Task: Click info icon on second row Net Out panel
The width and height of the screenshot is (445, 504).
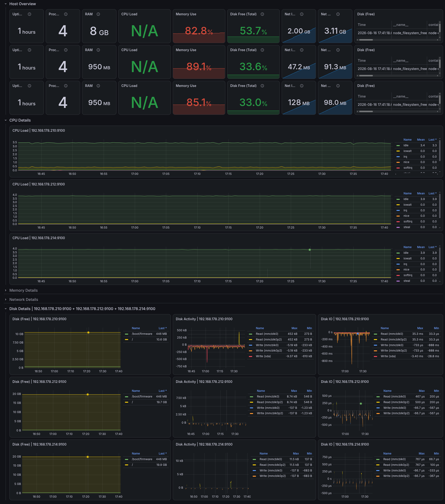Action: (x=338, y=50)
